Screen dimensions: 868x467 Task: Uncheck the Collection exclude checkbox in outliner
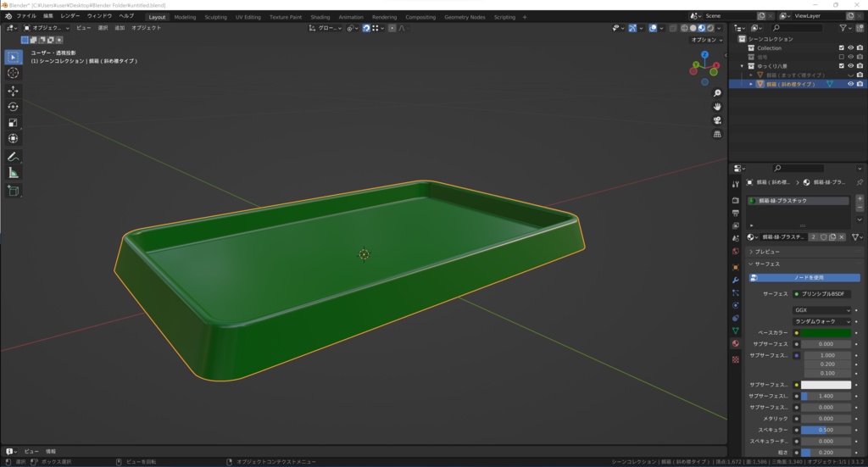pos(841,48)
